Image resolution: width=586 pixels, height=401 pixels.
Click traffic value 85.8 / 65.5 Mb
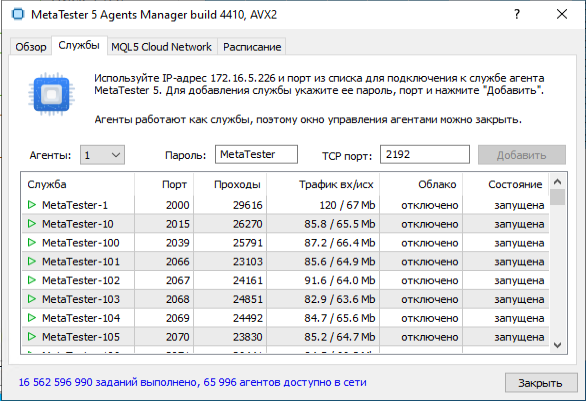pyautogui.click(x=340, y=223)
